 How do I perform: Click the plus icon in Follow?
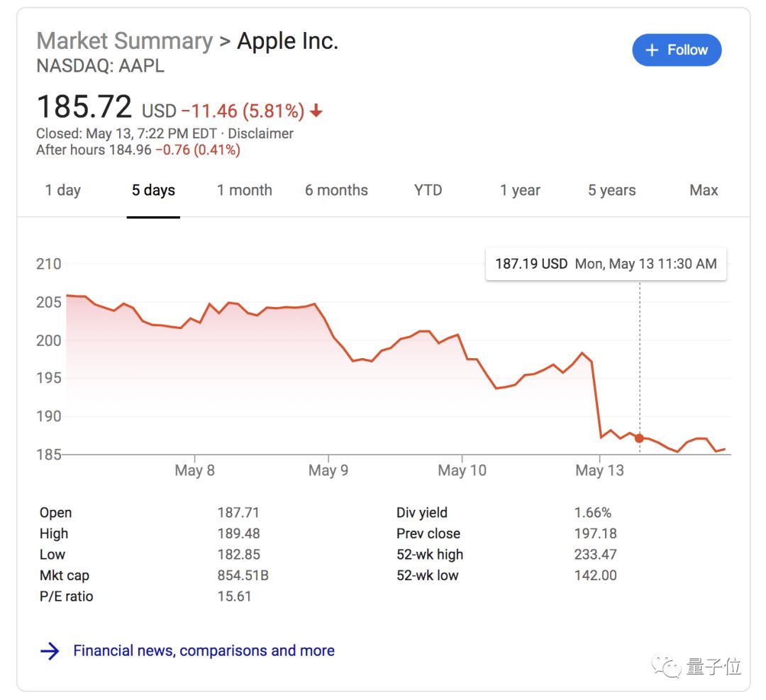tap(651, 50)
